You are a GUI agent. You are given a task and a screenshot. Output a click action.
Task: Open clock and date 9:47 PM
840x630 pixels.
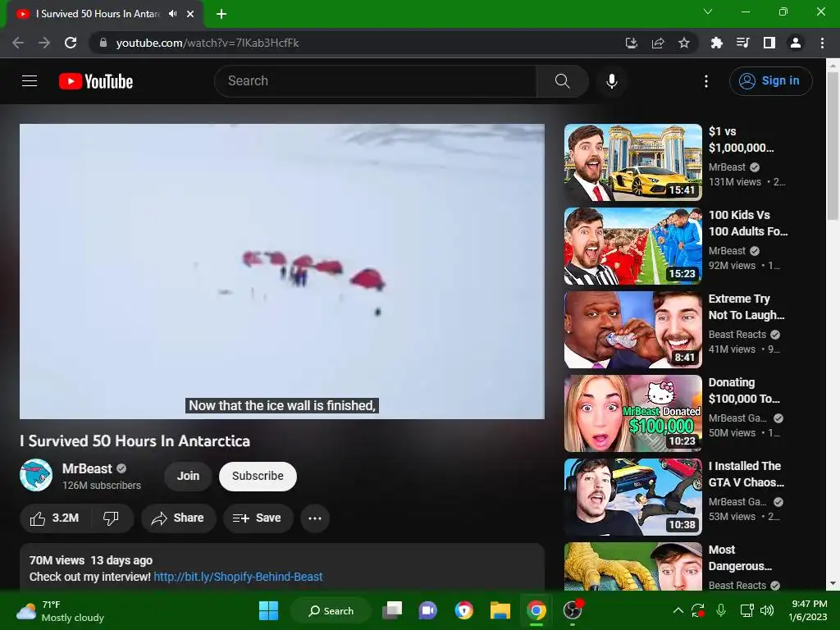point(808,610)
